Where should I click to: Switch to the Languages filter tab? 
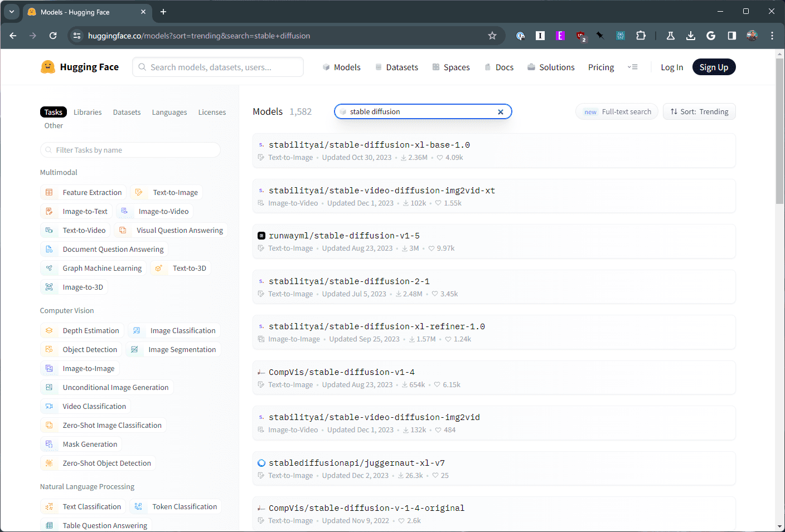[169, 112]
